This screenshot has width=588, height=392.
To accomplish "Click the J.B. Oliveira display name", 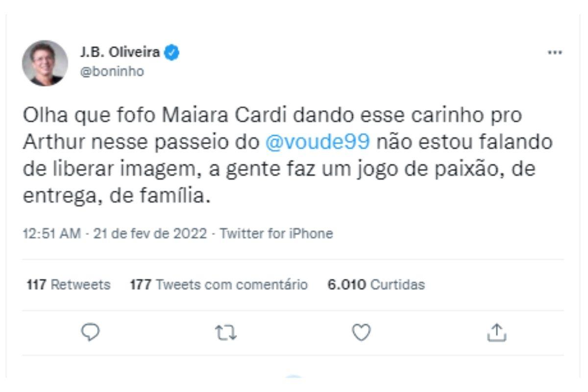I will [x=120, y=52].
